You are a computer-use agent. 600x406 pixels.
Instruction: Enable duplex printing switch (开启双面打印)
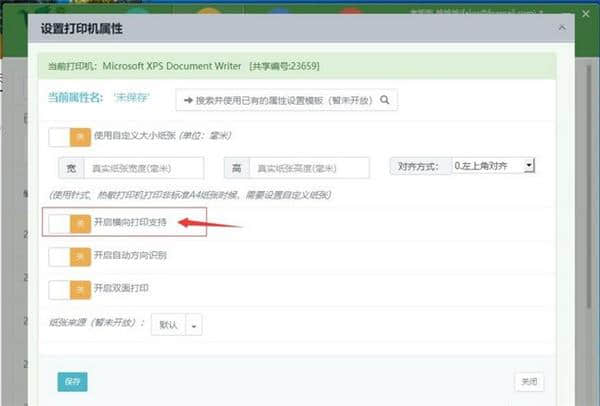(70, 289)
